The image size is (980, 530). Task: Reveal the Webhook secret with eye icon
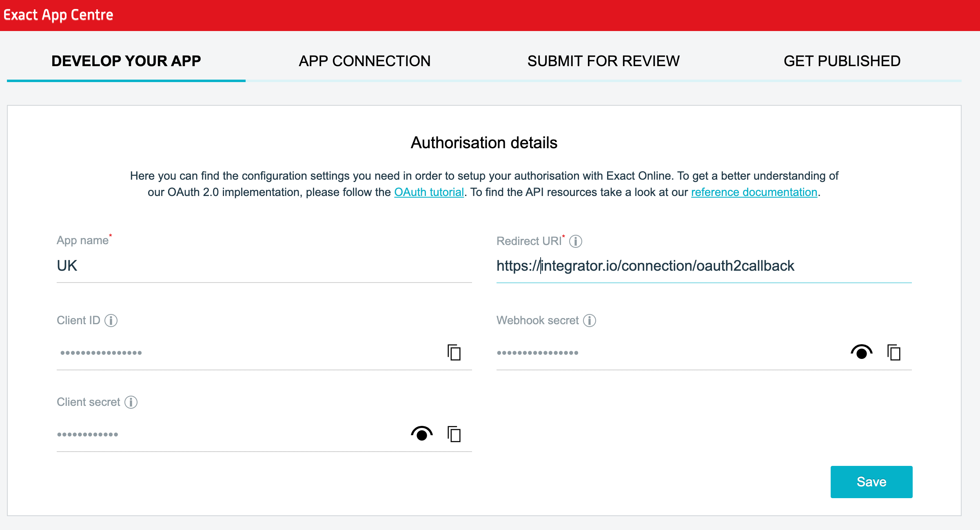[x=861, y=352]
